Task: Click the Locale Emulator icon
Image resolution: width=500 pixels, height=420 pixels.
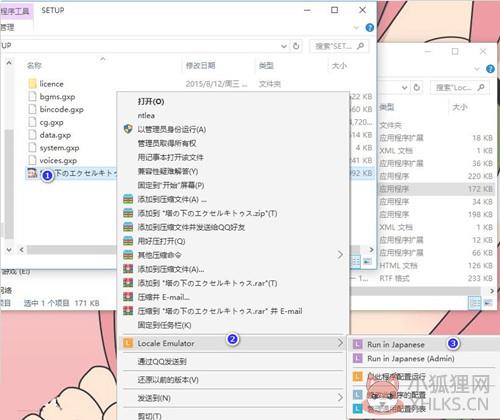Action: pyautogui.click(x=128, y=343)
